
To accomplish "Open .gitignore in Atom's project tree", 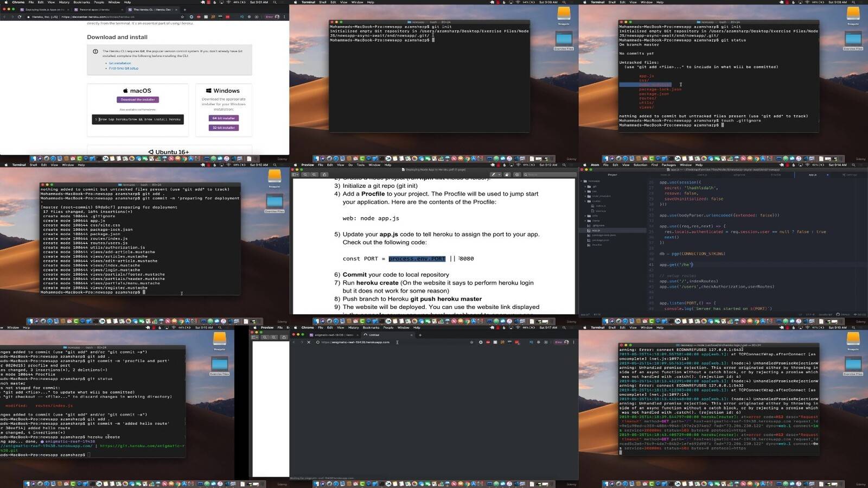I will pos(596,226).
